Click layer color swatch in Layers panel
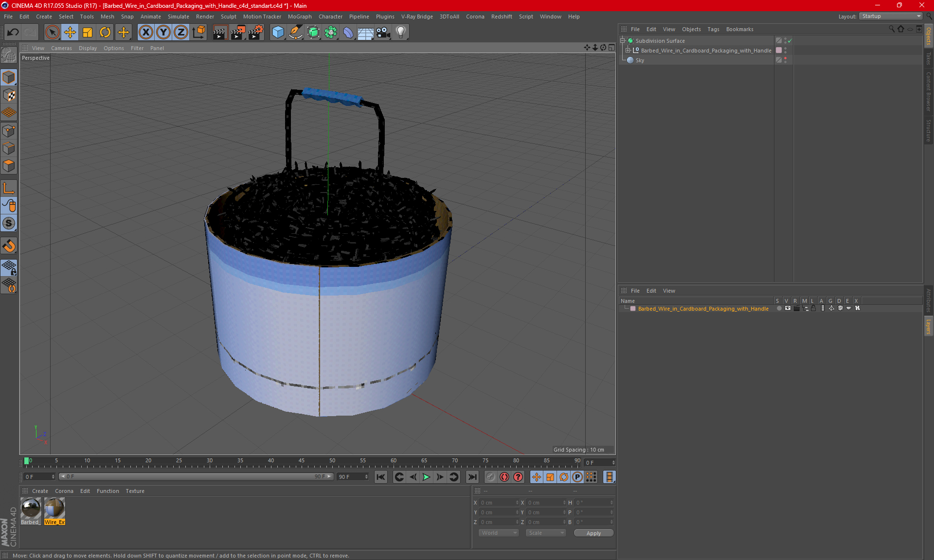The height and width of the screenshot is (560, 934). (633, 309)
